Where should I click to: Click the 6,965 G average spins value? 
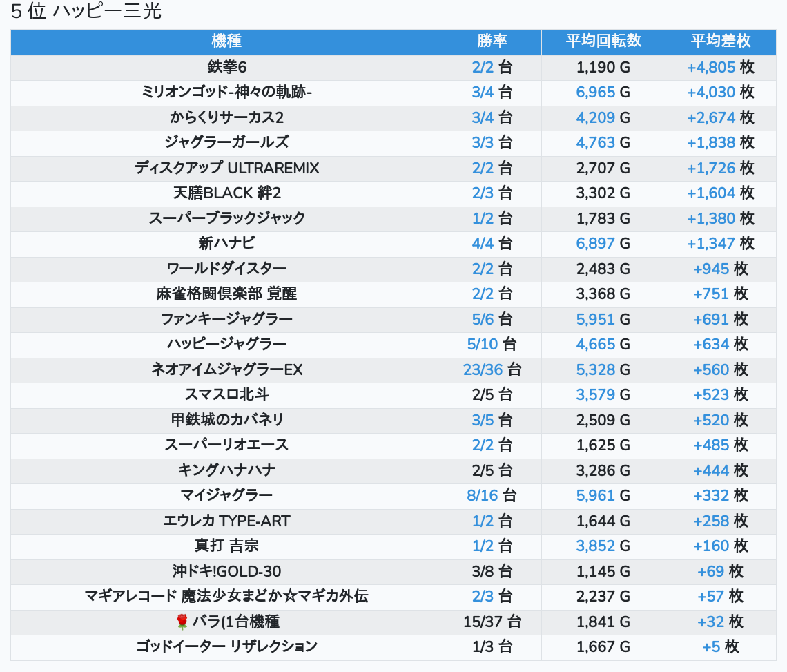click(x=603, y=93)
